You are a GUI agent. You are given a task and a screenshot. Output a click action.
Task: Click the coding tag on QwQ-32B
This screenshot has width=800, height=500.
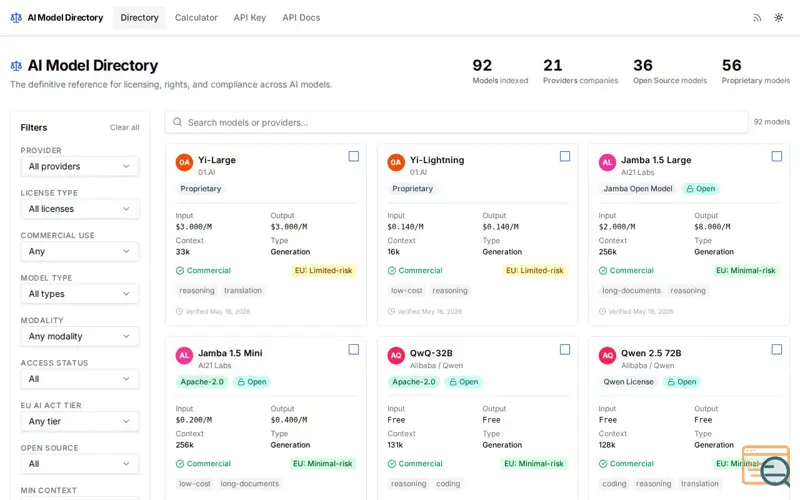pos(448,484)
